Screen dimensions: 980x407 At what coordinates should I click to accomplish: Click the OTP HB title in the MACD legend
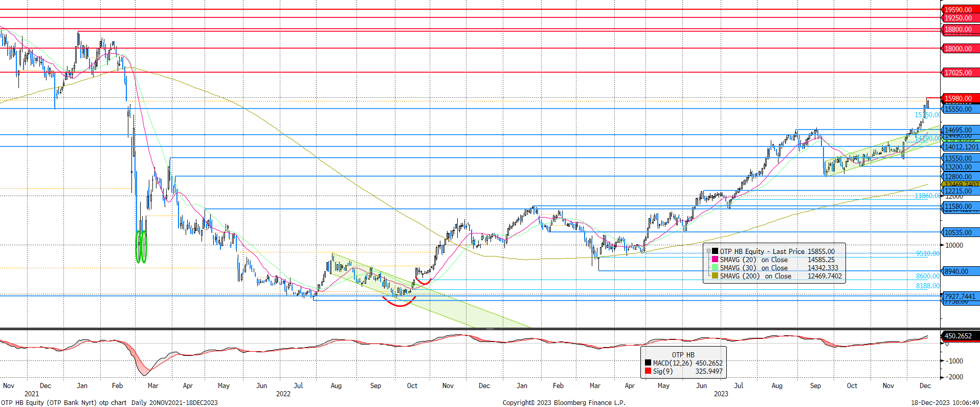tap(683, 355)
